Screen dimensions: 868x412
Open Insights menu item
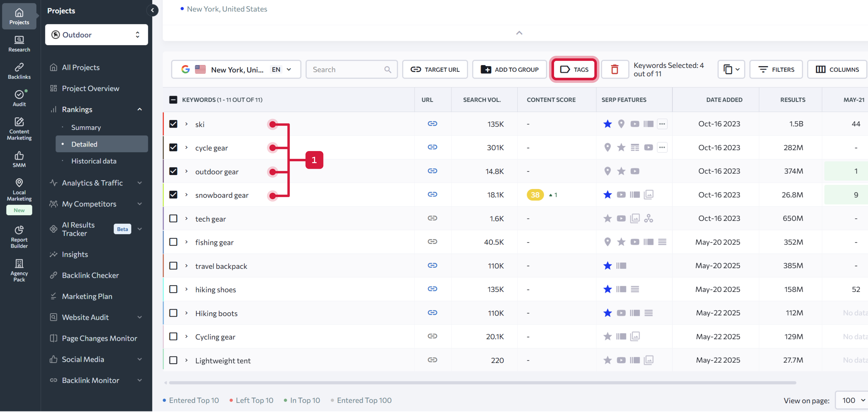[x=75, y=254]
